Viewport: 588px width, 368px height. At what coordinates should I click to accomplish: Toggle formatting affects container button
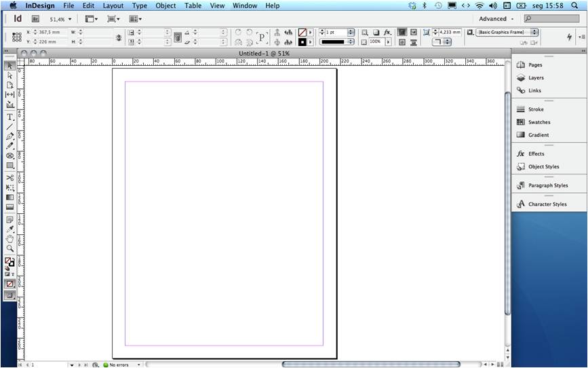(7, 274)
